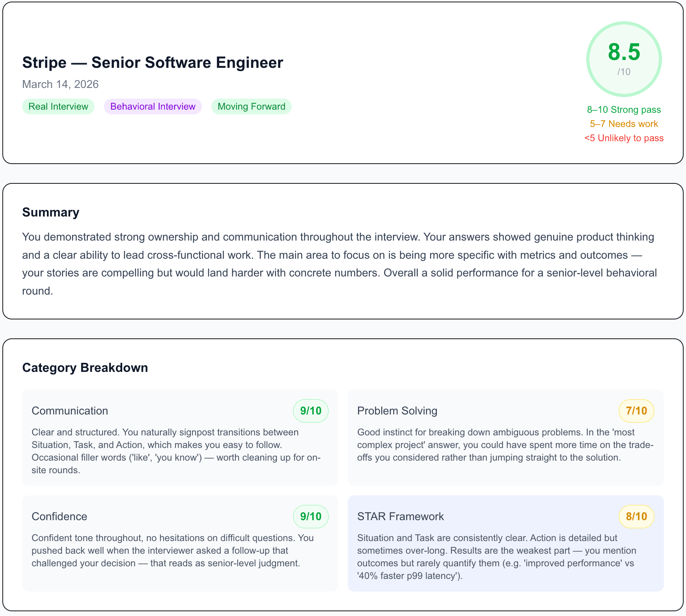Click the 8–10 Strong pass legend
The image size is (686, 616).
[624, 110]
